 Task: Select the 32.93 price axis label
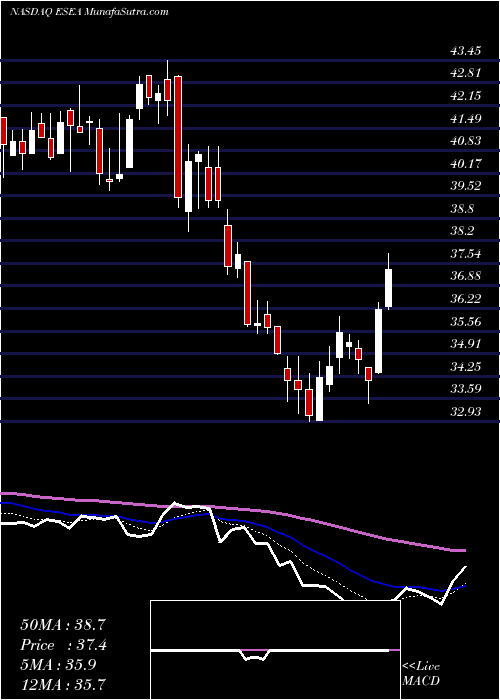466,412
